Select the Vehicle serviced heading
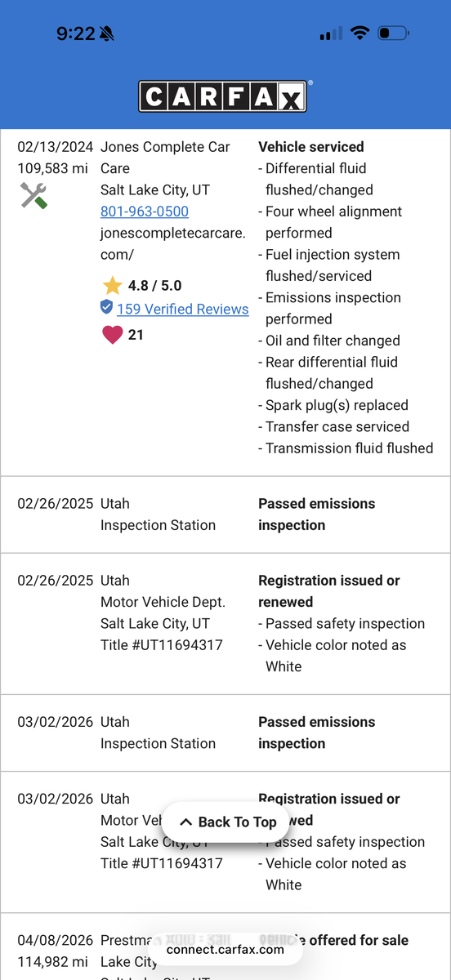The height and width of the screenshot is (980, 451). tap(311, 147)
